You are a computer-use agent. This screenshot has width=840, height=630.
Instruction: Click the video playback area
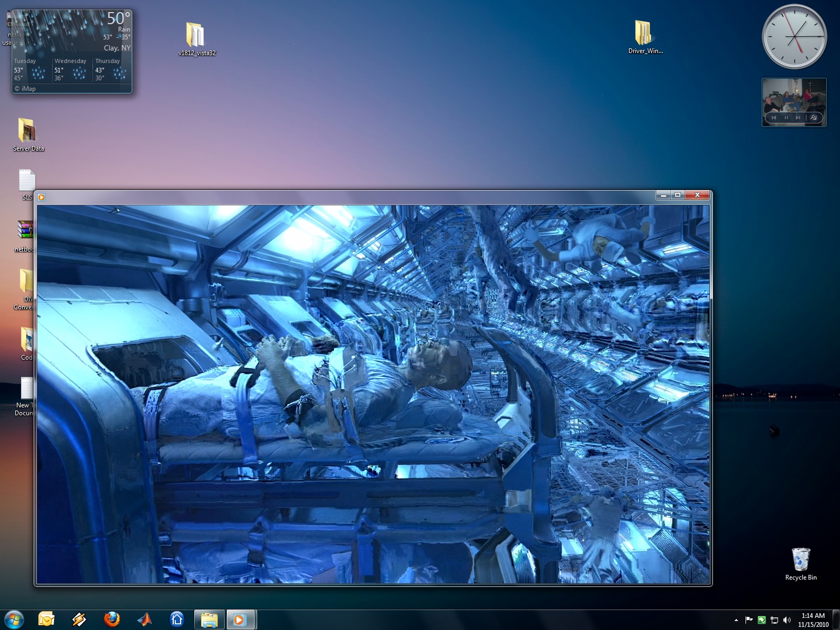point(373,394)
